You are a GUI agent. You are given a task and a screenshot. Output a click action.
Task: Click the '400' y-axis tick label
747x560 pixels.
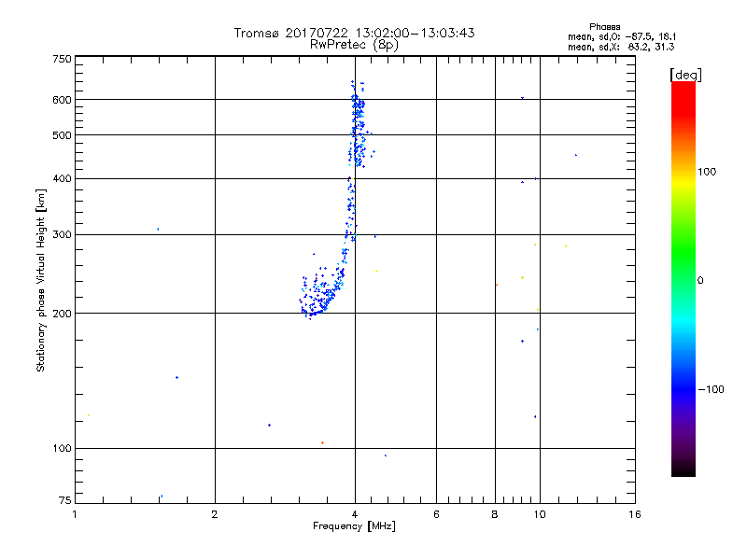63,179
